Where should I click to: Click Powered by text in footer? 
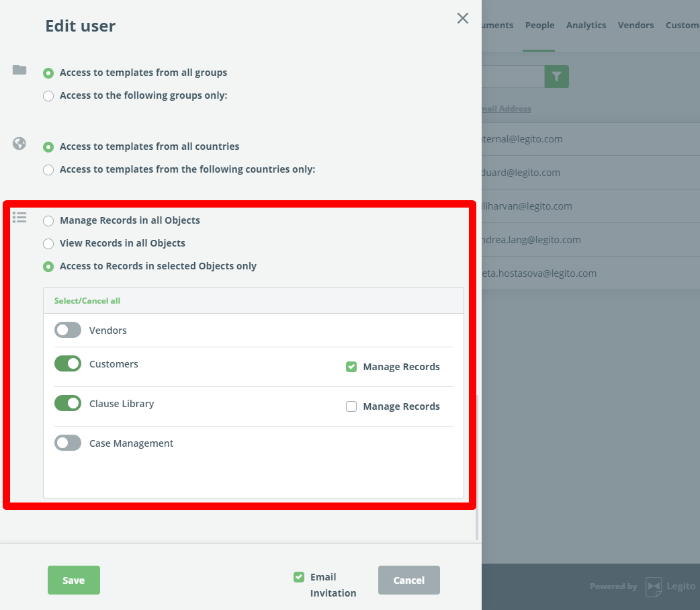613,586
